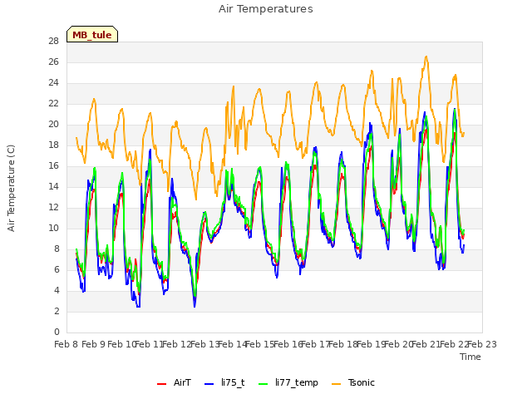This screenshot has height=399, width=532.
Task: Click the red AirT legend swatch
Action: (162, 383)
